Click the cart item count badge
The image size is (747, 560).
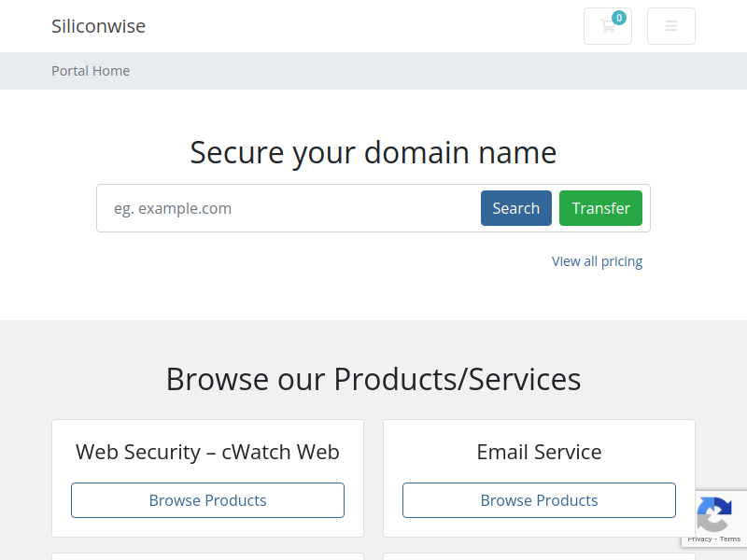[x=619, y=18]
